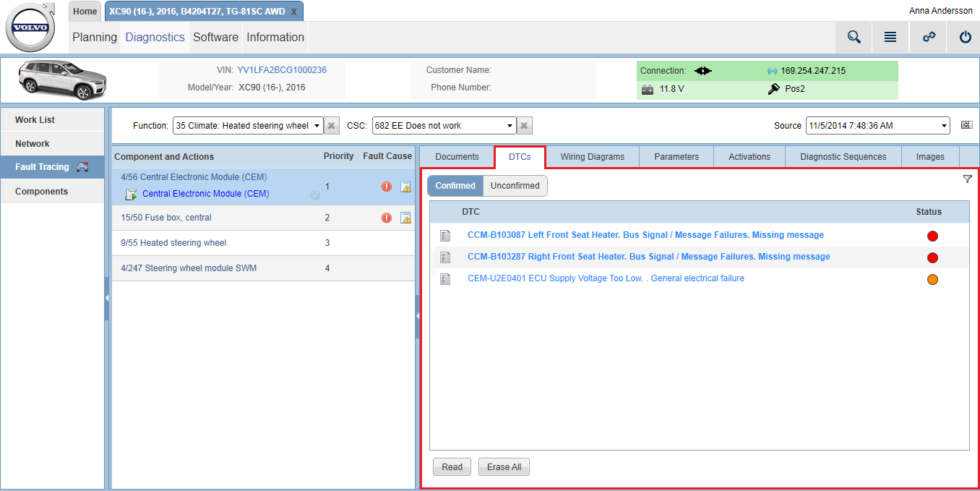
Task: Click red status dot for CCM-B103287
Action: click(x=932, y=257)
